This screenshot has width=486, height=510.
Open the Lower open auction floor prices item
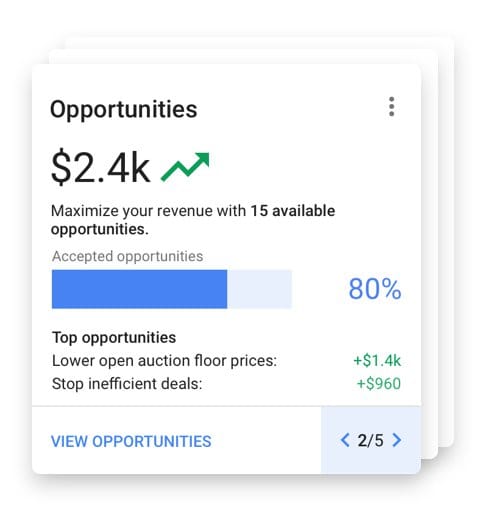(x=164, y=361)
